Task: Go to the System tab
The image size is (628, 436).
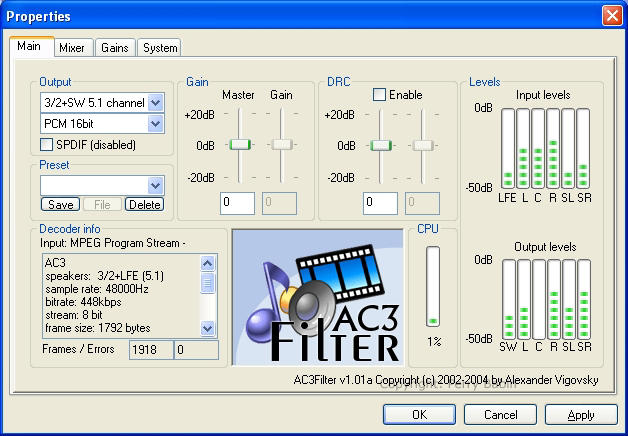Action: coord(159,48)
